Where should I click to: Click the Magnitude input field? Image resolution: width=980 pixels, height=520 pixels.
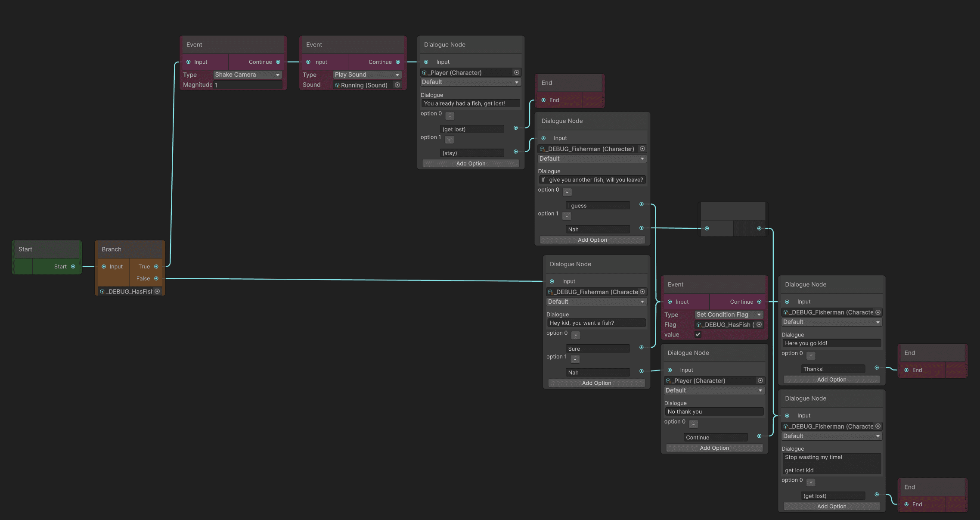(x=248, y=85)
